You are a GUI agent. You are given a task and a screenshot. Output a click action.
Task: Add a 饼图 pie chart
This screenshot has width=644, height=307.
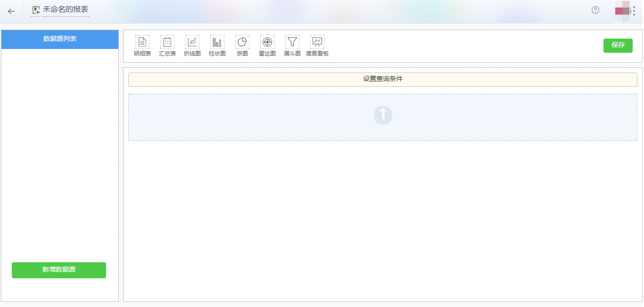(242, 45)
